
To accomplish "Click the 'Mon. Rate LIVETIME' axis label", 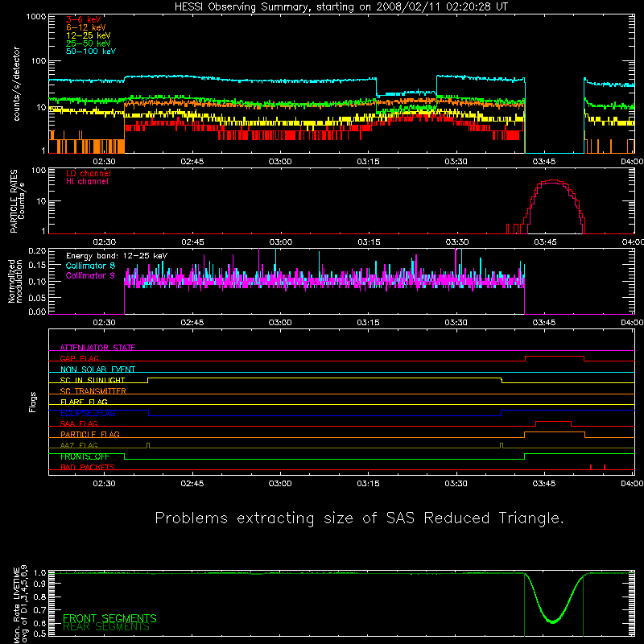I will click(x=17, y=606).
